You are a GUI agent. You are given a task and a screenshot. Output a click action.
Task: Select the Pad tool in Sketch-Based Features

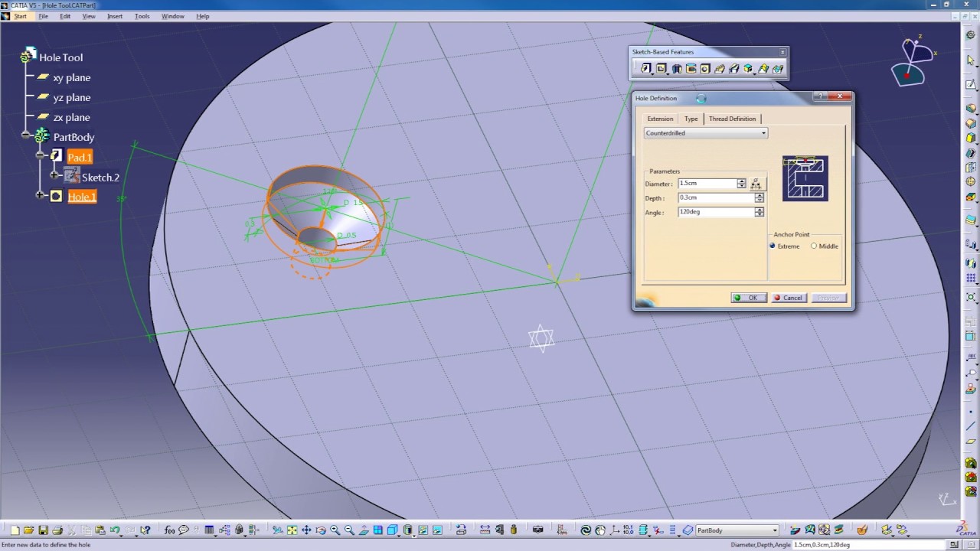[x=646, y=69]
